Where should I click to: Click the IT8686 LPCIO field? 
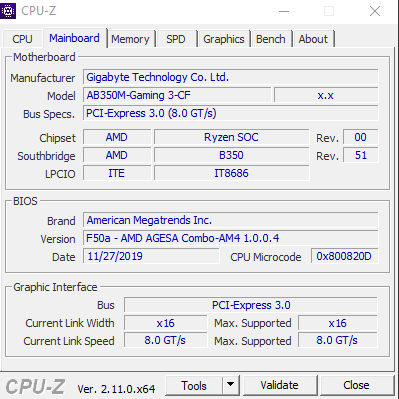(231, 173)
